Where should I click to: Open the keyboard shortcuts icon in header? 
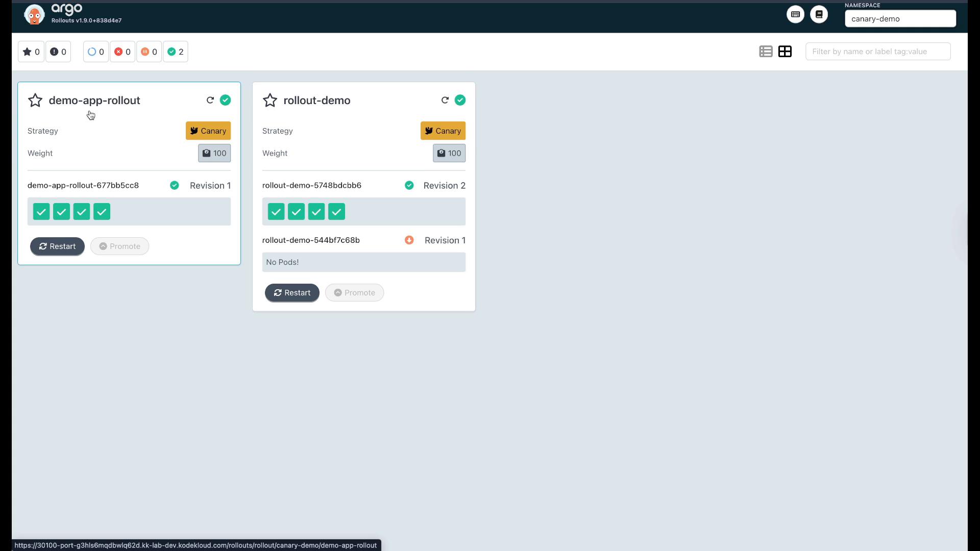[x=795, y=14]
